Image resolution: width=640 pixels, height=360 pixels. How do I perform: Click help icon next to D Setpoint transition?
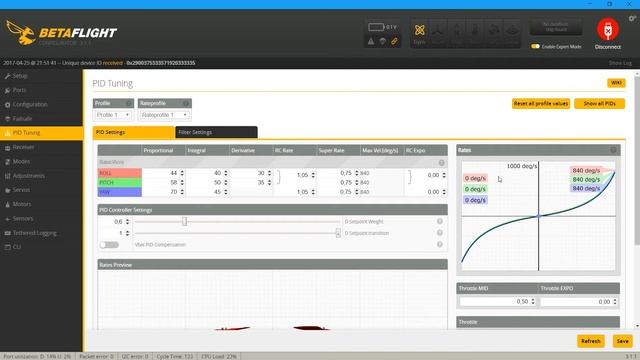point(440,233)
